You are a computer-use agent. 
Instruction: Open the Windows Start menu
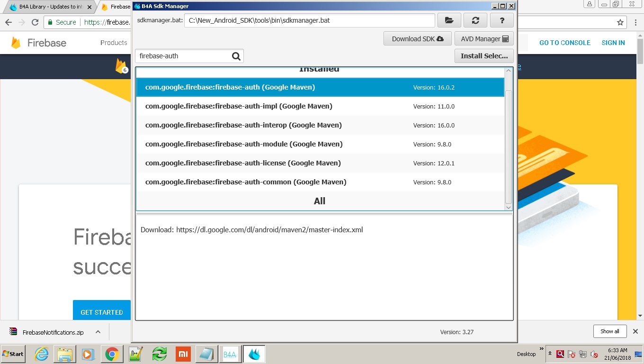[x=13, y=354]
